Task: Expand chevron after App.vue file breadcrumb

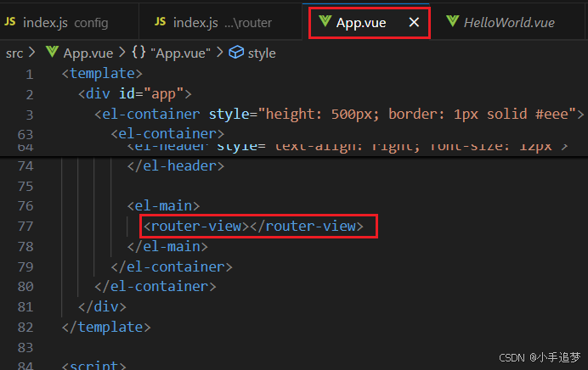Action: click(122, 52)
